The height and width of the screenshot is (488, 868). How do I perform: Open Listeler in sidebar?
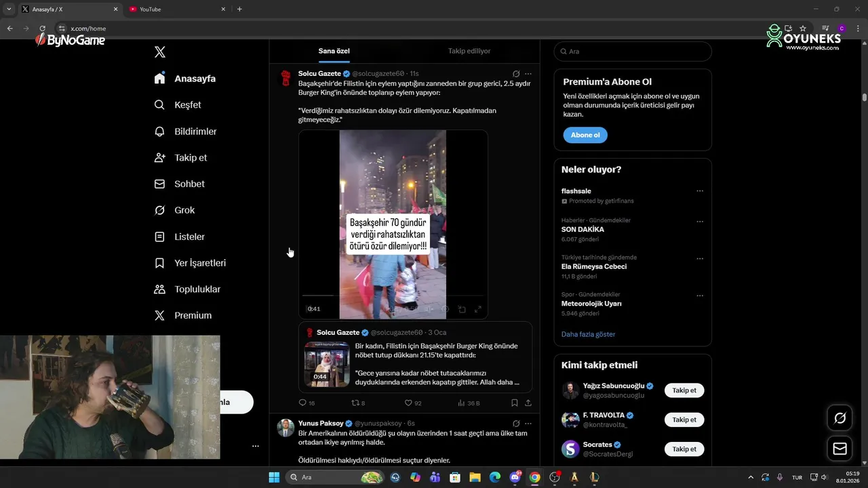[x=179, y=237]
